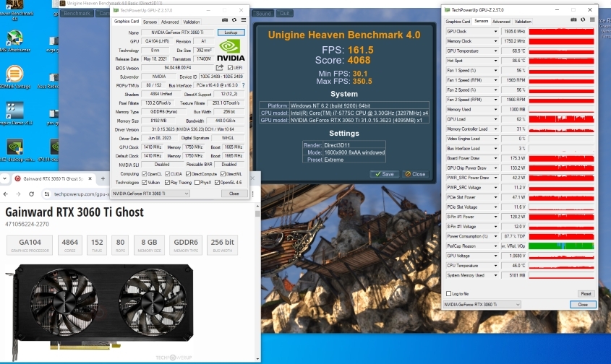Open the browser tab search chevron
This screenshot has height=364, width=611.
tap(4, 178)
